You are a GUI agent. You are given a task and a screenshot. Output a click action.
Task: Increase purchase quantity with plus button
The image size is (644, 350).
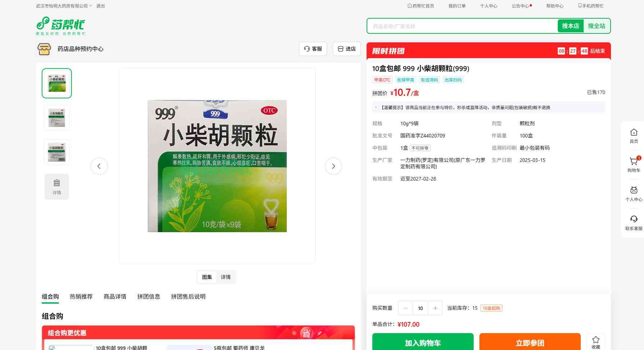(435, 308)
